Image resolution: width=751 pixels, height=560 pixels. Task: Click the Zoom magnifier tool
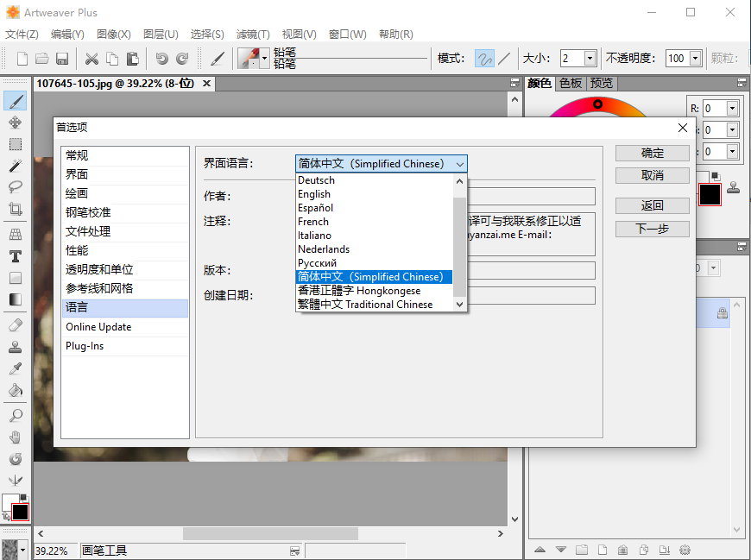click(15, 416)
